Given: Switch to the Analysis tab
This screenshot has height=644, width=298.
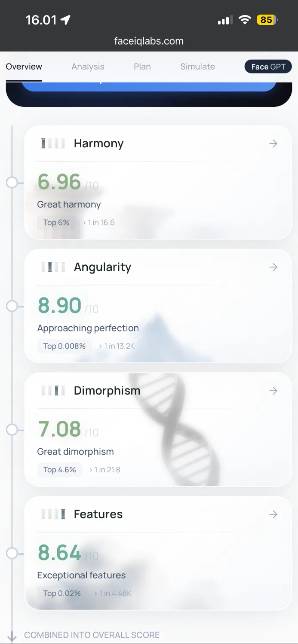Looking at the screenshot, I should click(x=88, y=67).
